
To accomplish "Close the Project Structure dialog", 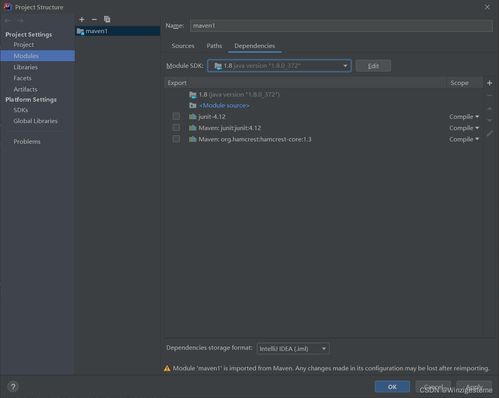I will pos(487,7).
